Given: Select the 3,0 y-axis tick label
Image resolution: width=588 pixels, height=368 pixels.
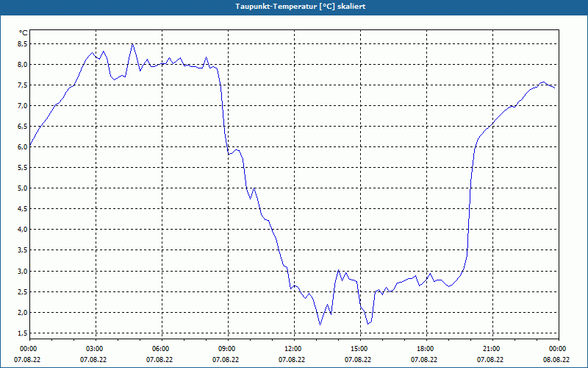Looking at the screenshot, I should click(23, 271).
